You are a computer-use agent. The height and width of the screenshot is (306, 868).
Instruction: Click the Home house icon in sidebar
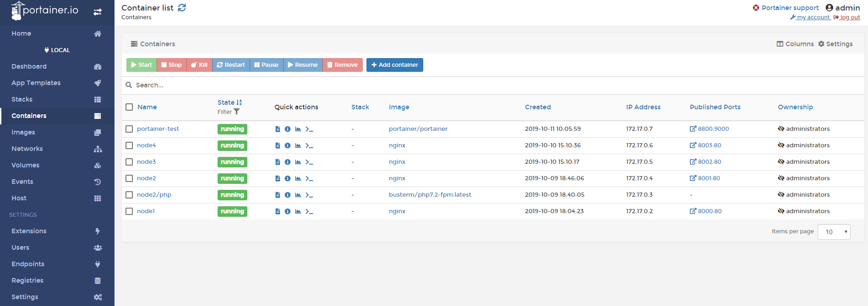pyautogui.click(x=98, y=33)
